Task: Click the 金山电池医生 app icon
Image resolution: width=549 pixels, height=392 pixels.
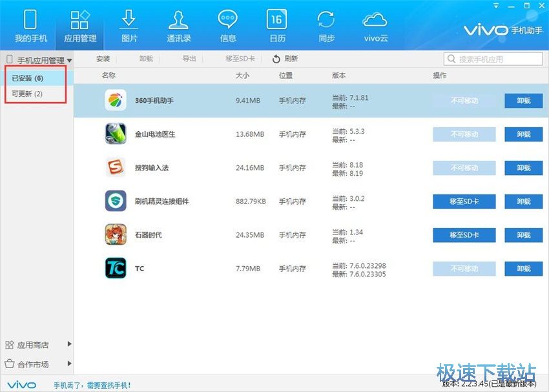Action: (x=116, y=134)
